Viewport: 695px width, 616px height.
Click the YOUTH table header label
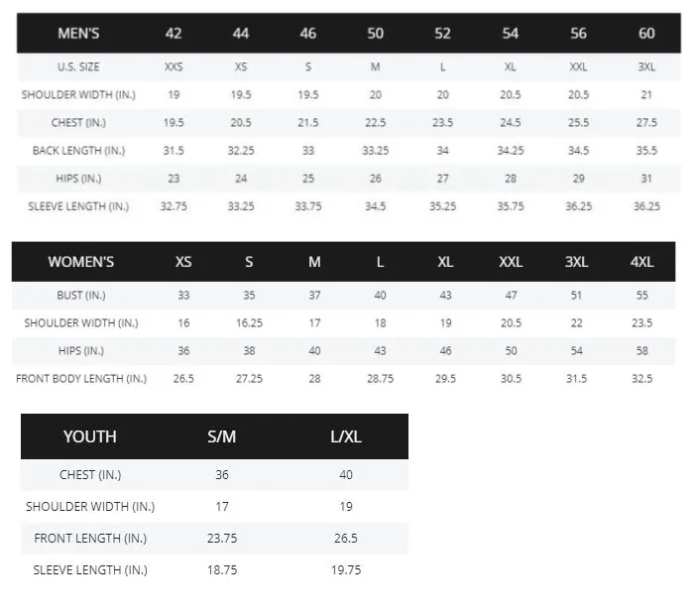tap(89, 436)
